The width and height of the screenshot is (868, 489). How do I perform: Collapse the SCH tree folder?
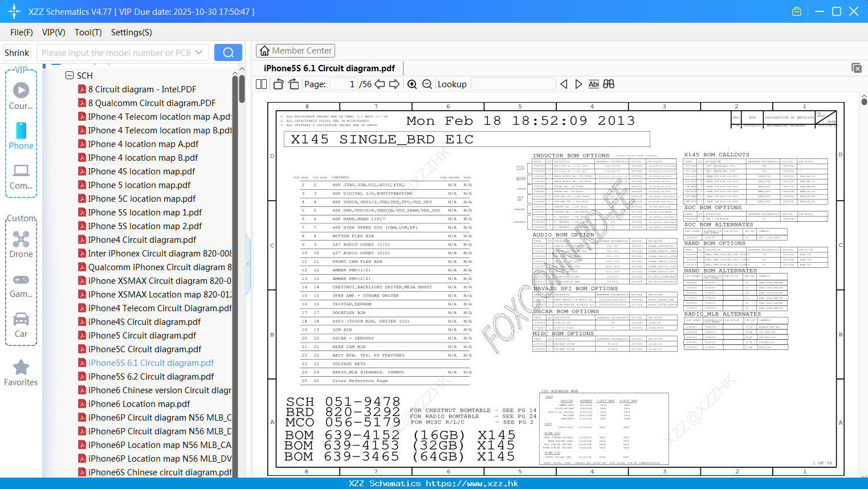click(70, 75)
